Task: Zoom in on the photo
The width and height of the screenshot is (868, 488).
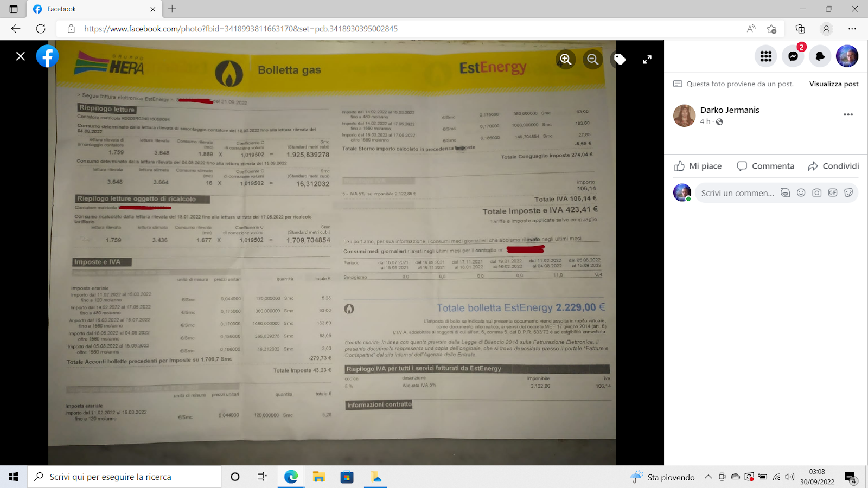Action: tap(566, 59)
